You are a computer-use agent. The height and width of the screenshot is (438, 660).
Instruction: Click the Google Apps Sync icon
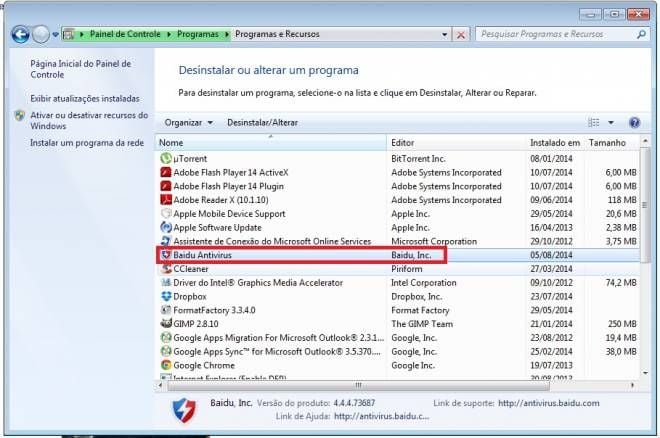pyautogui.click(x=166, y=351)
